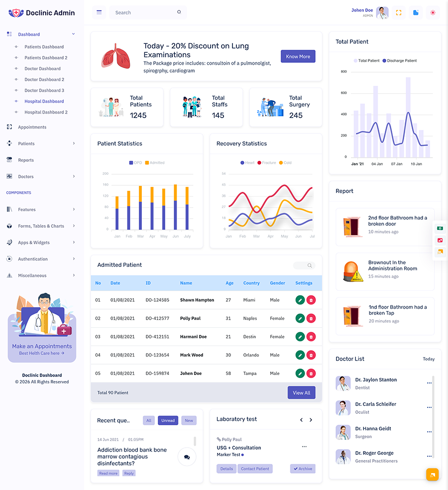Collapse the Dashboard sidebar menu

(42, 34)
